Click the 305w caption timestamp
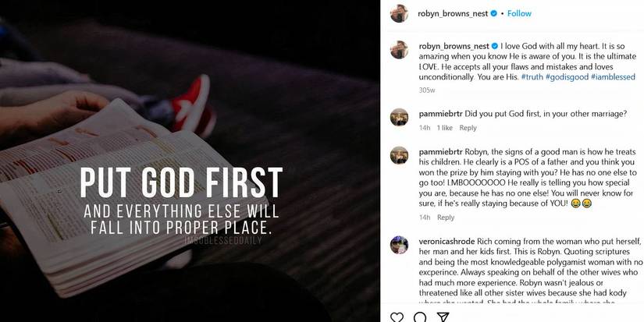The width and height of the screenshot is (644, 322). coord(426,90)
